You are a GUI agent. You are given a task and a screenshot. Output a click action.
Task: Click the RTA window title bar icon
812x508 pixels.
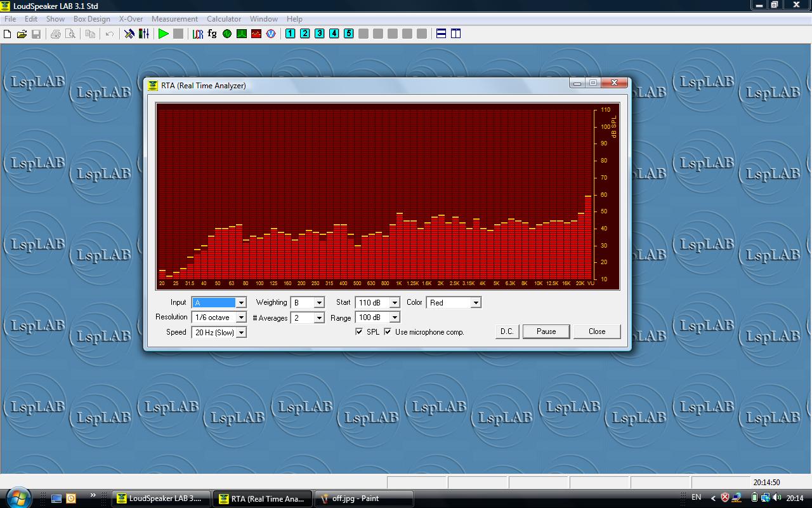[x=153, y=86]
